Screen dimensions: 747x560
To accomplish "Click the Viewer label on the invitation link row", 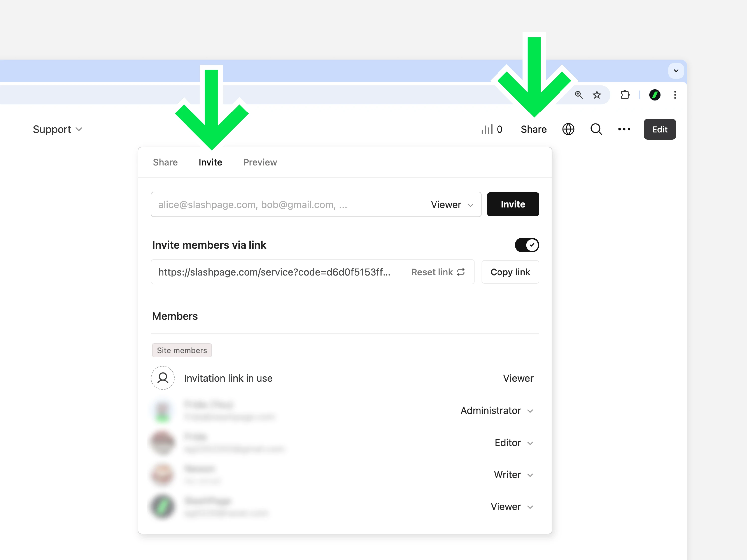I will click(x=518, y=378).
